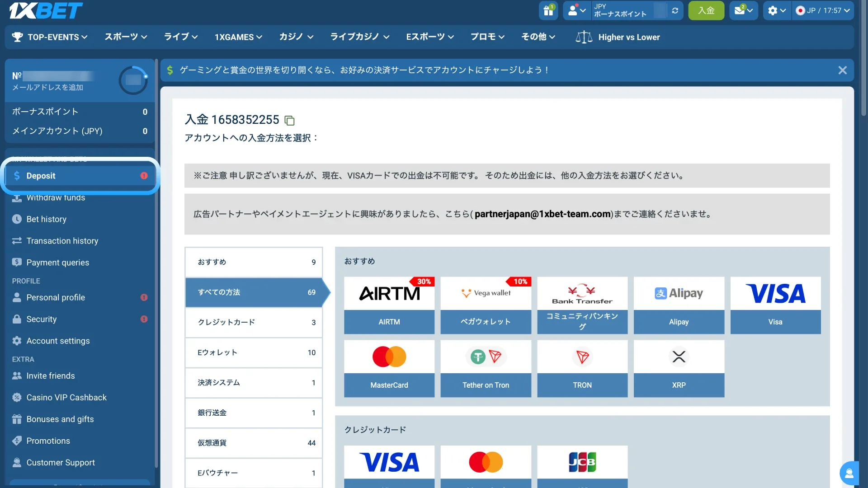Choose MasterCard under クレジットカード section
868x488 pixels.
[486, 466]
